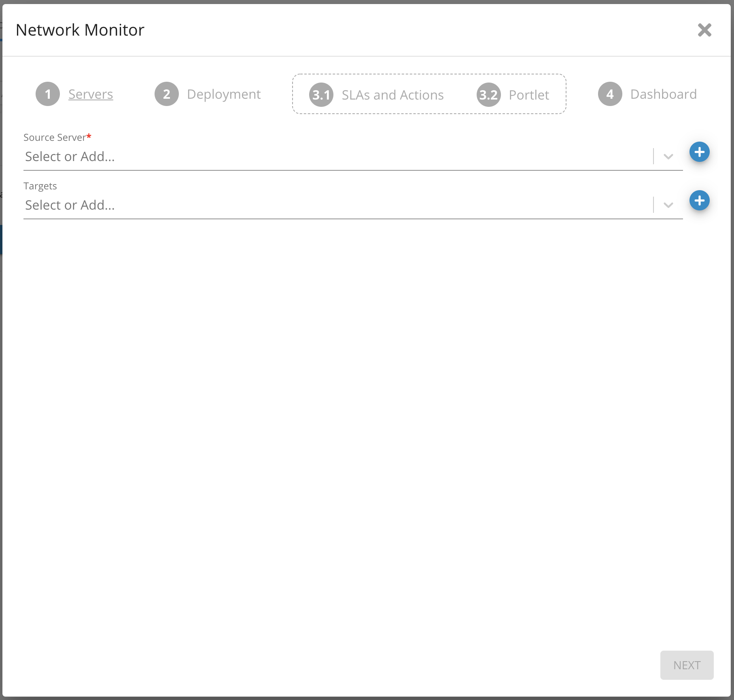Add a new source server with plus
734x700 pixels.
point(699,152)
